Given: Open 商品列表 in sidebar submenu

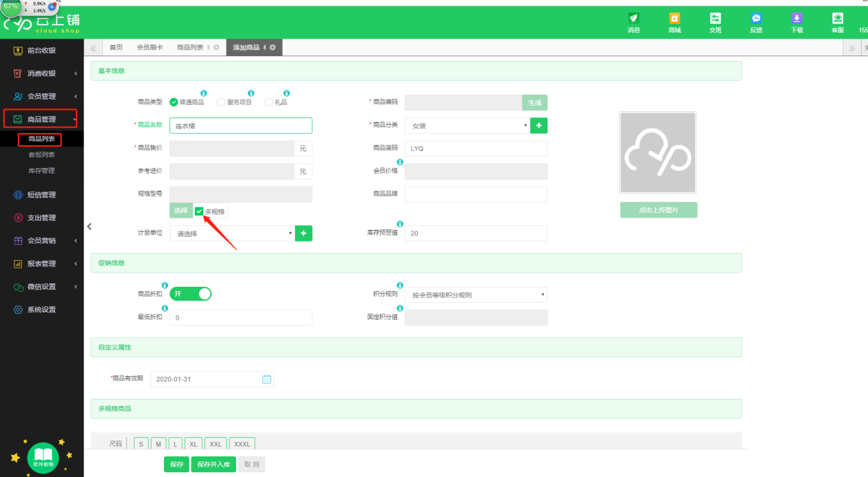Looking at the screenshot, I should [x=41, y=139].
